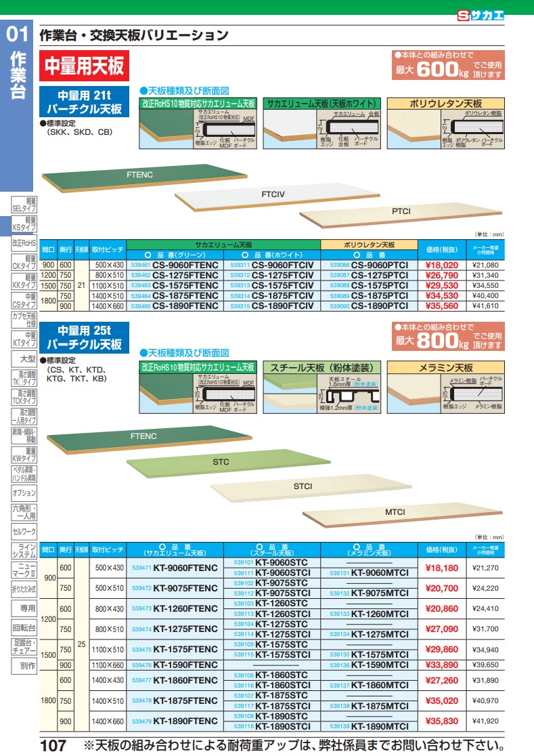Click the price ¥20,700
The width and height of the screenshot is (534, 756).
[x=441, y=588]
